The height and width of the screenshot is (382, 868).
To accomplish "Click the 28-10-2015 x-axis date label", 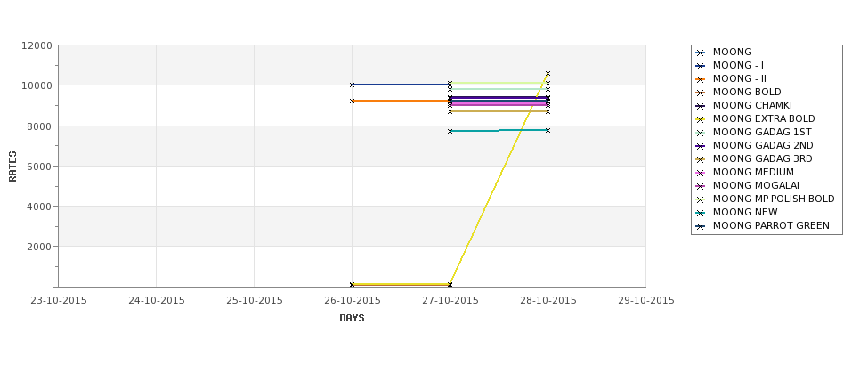I will tap(548, 301).
